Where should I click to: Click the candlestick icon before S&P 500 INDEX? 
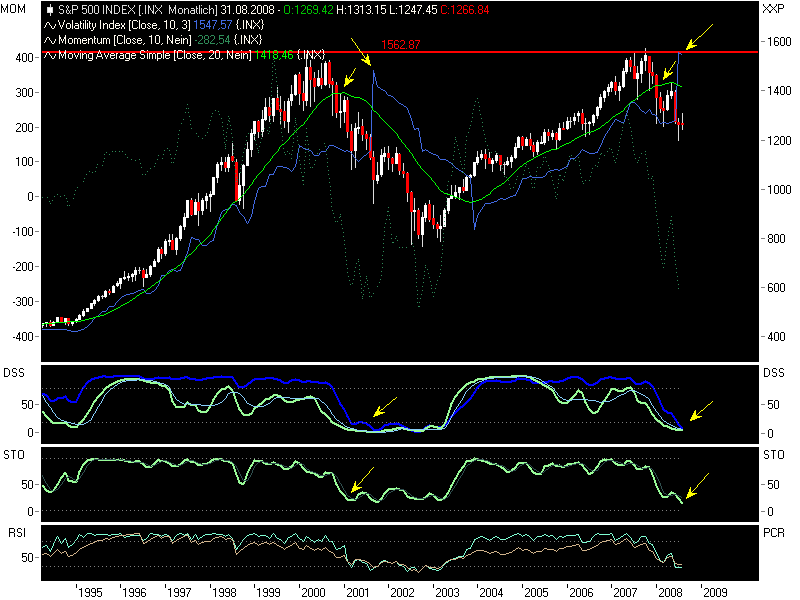(49, 10)
